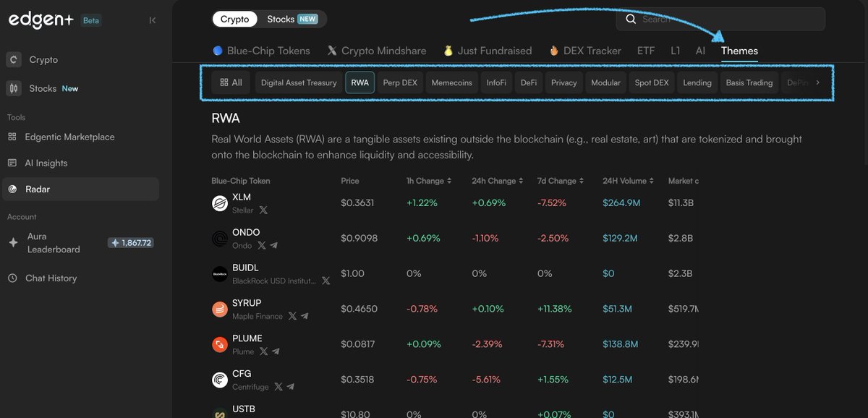Open the X link for Maple Finance
Image resolution: width=868 pixels, height=418 pixels.
pos(292,316)
